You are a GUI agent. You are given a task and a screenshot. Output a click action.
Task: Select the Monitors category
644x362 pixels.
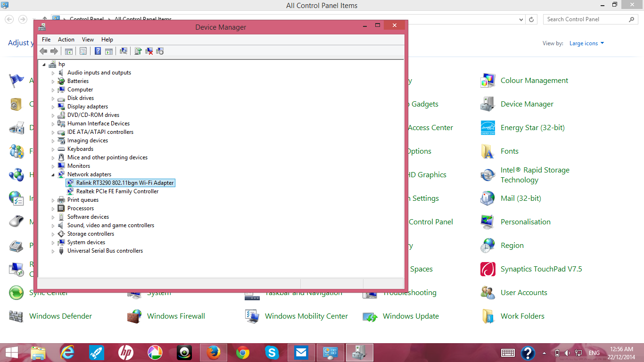coord(79,166)
